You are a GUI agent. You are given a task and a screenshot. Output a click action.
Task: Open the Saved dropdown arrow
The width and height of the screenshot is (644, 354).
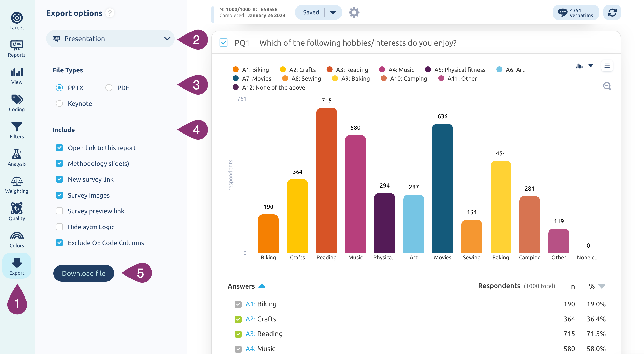(x=333, y=12)
